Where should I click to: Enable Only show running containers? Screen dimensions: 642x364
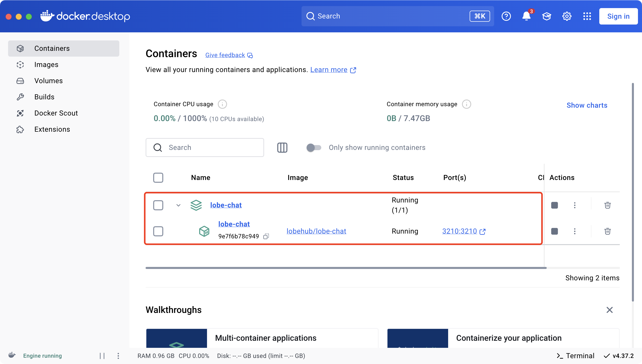(314, 148)
